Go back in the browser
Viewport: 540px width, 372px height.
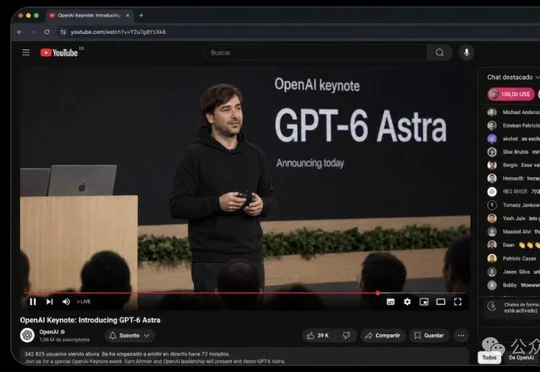20,32
